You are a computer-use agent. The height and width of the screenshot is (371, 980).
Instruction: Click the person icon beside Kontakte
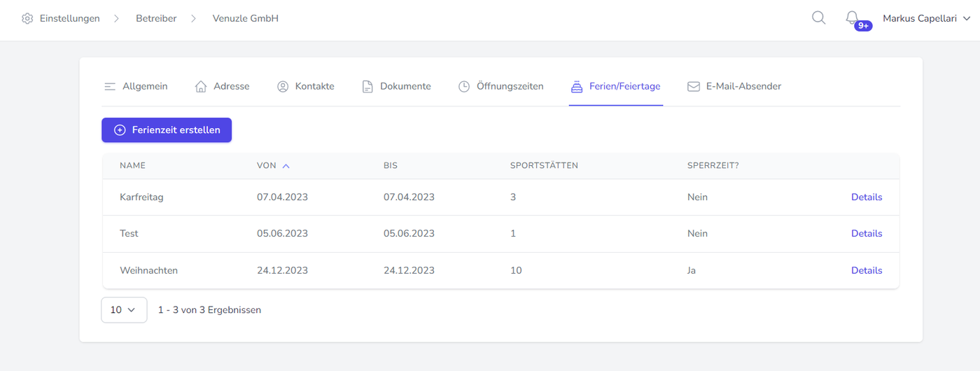(x=283, y=87)
